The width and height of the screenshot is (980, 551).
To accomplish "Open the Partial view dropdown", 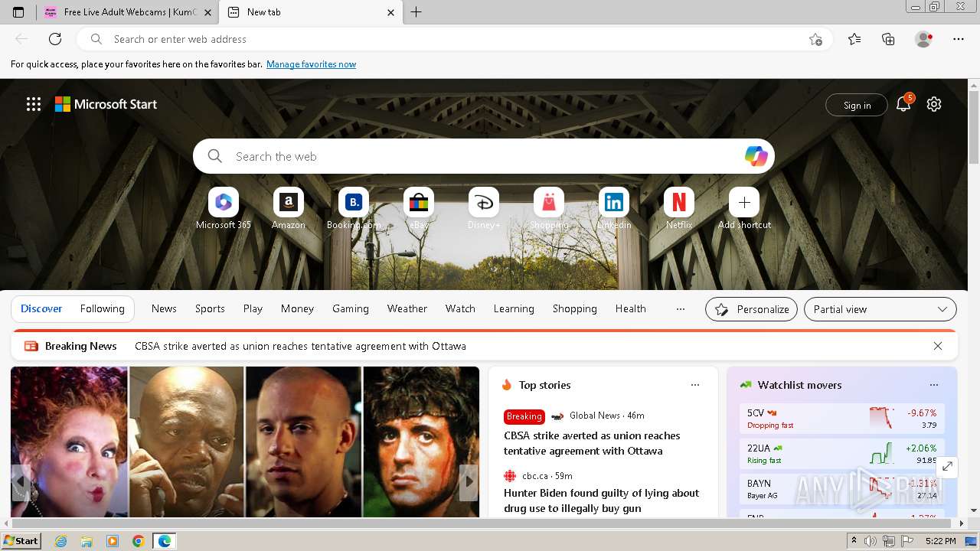I will coord(880,309).
